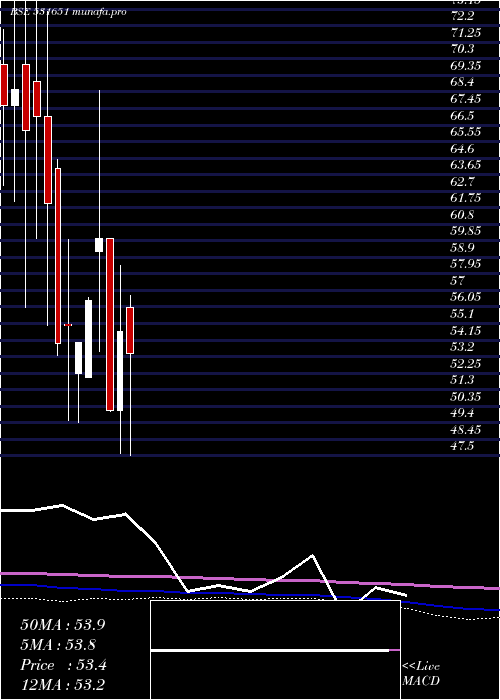Click the 50MA : 53.9 readout
This screenshot has height=700, width=500.
point(63,625)
